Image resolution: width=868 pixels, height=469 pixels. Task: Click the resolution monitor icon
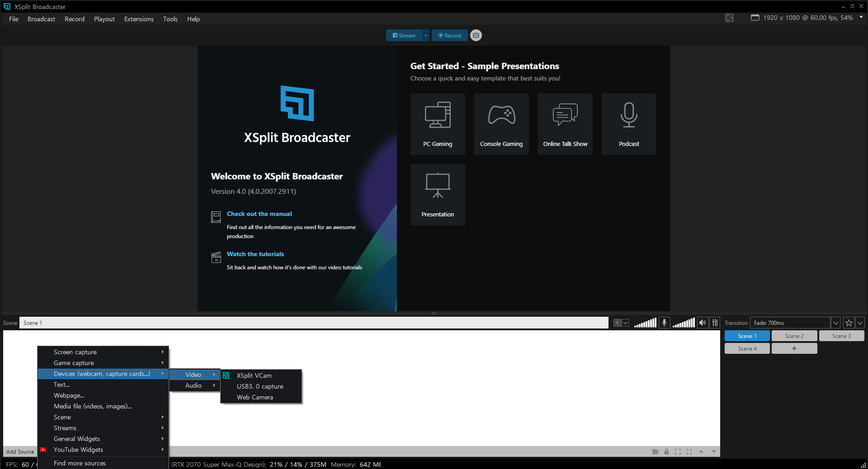coord(755,18)
